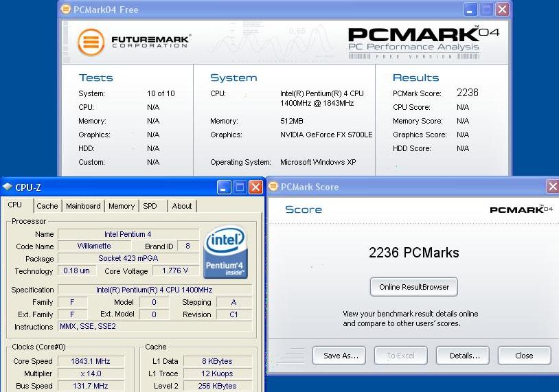
Task: Switch to the CPU tab in CPU-Z
Action: (15, 205)
